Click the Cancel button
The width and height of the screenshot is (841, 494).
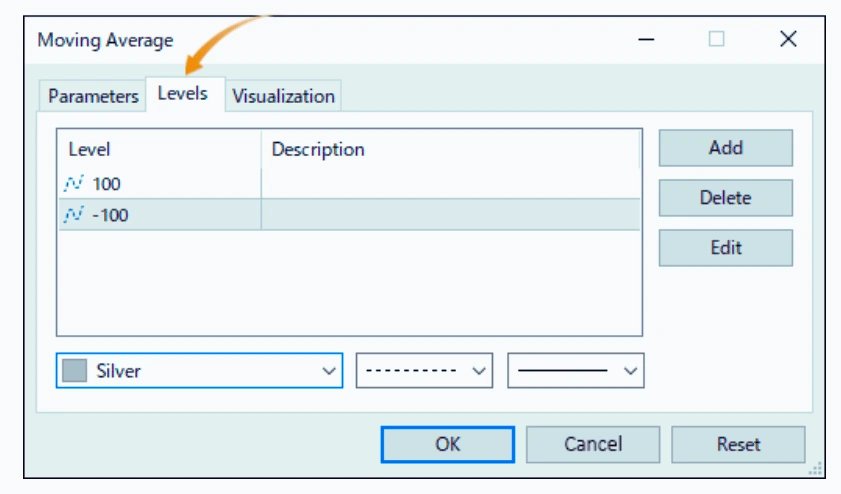tap(593, 444)
